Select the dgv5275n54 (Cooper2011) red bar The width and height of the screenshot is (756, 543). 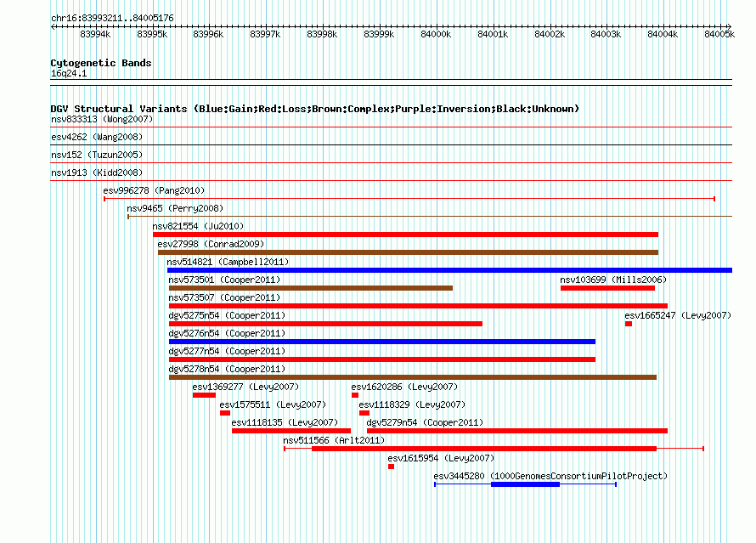point(325,324)
